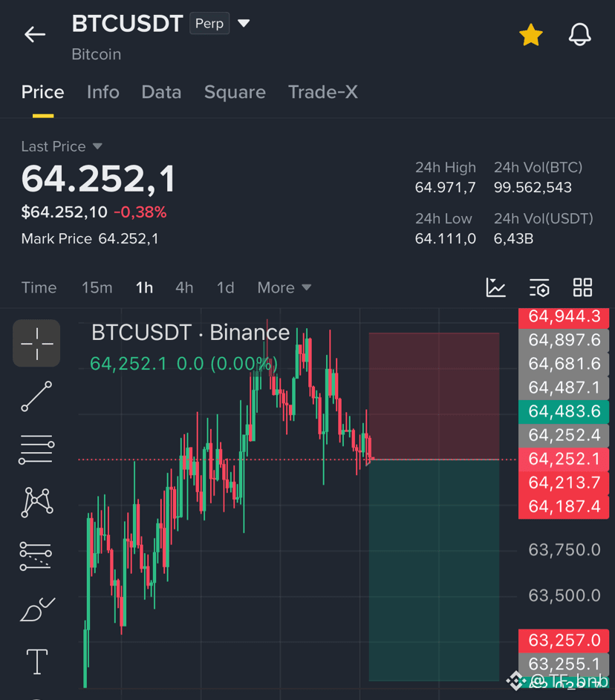
Task: Switch to the Price tab
Action: (43, 92)
